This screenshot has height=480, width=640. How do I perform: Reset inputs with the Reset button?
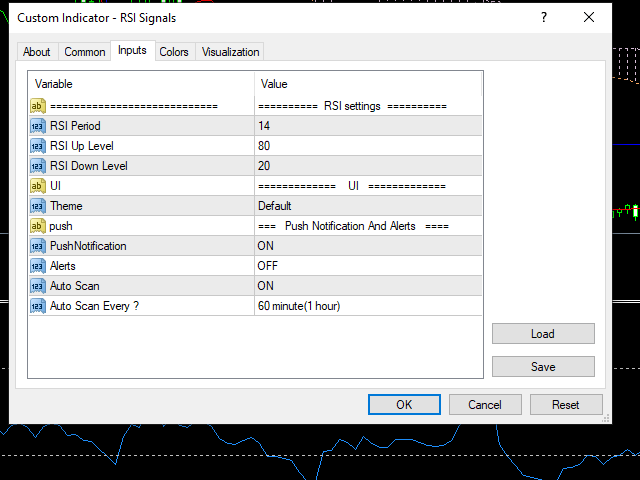click(x=566, y=404)
